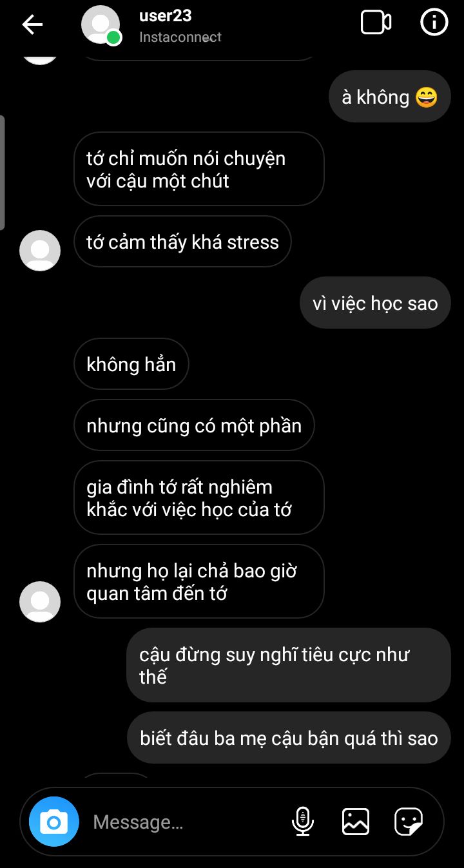
Task: Go back using the arrow icon
Action: point(32,24)
